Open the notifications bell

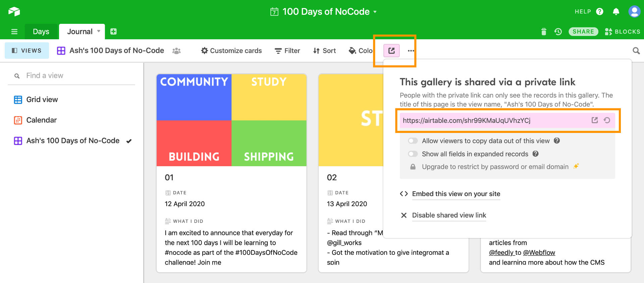click(616, 12)
